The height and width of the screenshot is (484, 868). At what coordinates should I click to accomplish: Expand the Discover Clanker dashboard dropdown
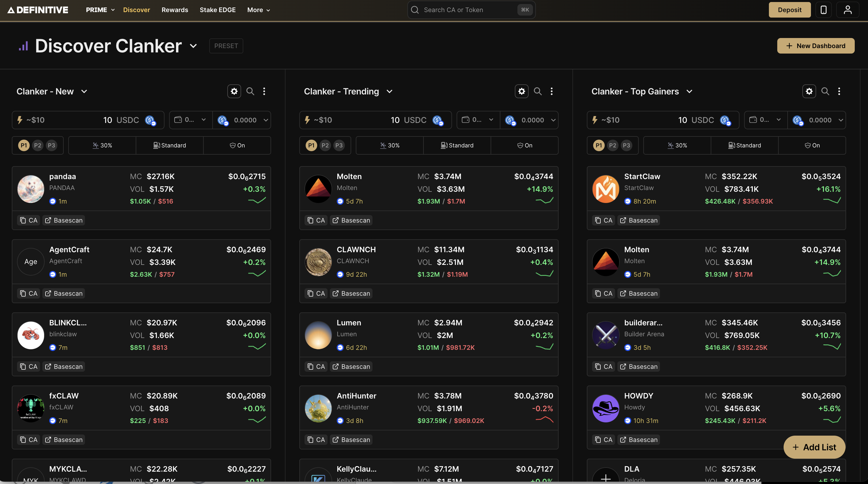coord(193,46)
